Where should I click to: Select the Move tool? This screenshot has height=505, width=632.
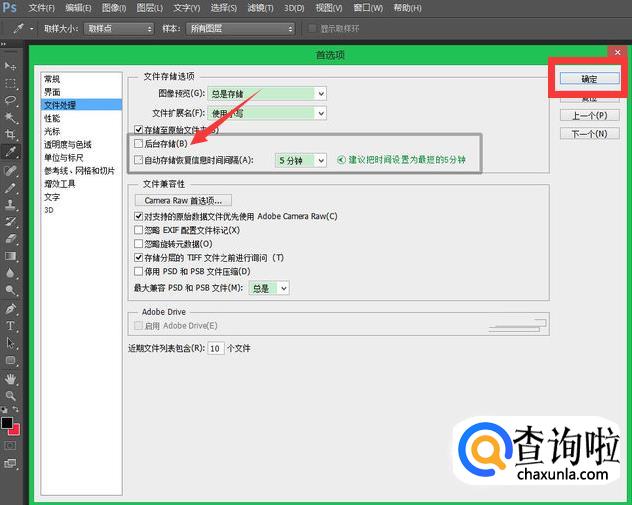tap(11, 66)
